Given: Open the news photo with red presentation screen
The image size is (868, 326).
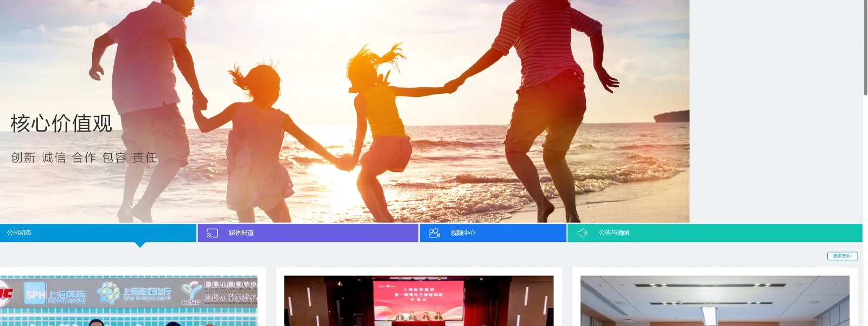Looking at the screenshot, I should click(x=419, y=300).
